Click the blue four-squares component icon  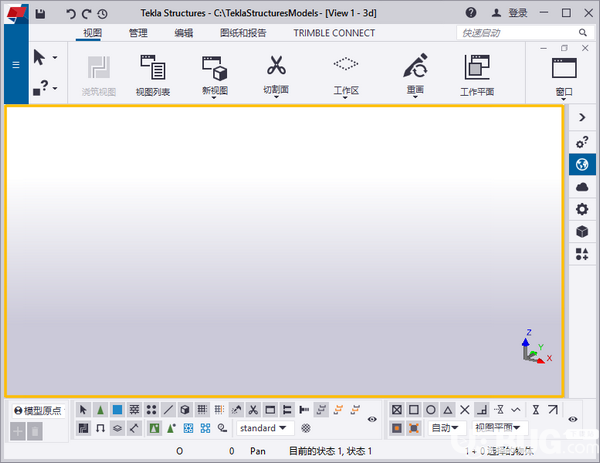[205, 428]
